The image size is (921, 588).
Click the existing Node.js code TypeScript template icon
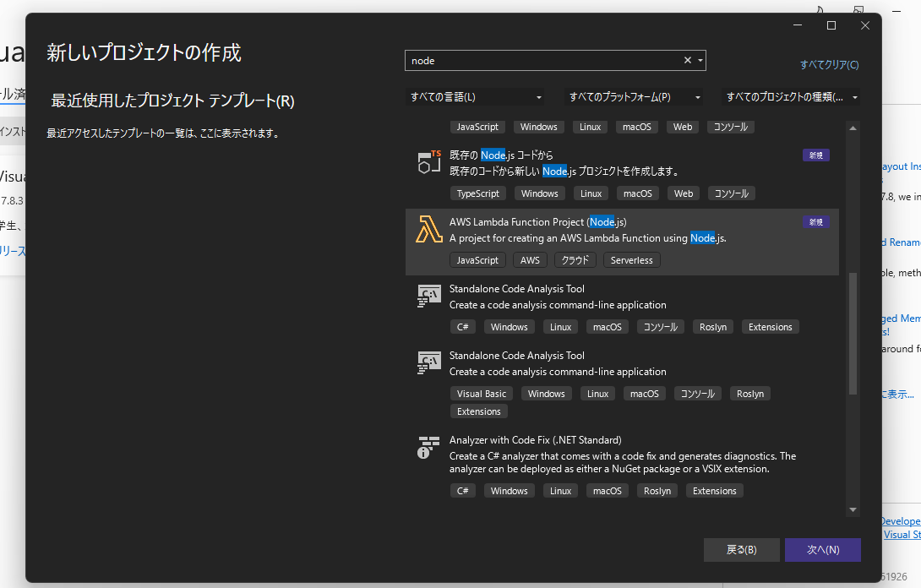click(428, 162)
